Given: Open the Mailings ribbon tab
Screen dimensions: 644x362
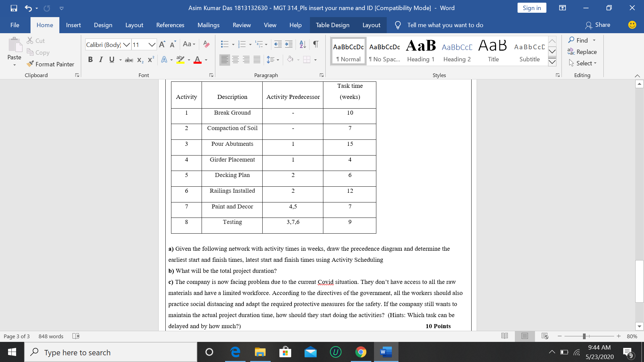Looking at the screenshot, I should coord(208,25).
